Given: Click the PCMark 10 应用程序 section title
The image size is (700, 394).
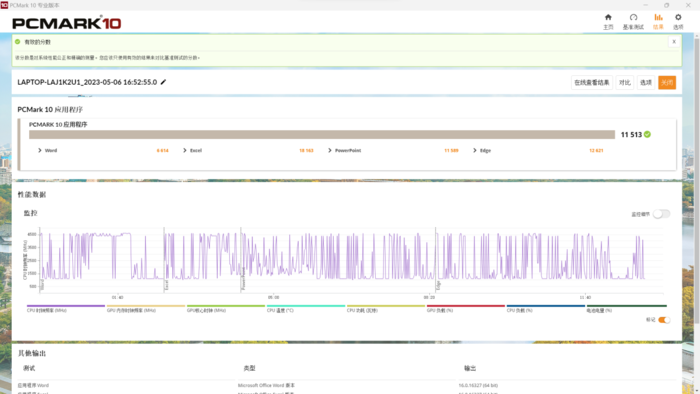Looking at the screenshot, I should pyautogui.click(x=50, y=109).
